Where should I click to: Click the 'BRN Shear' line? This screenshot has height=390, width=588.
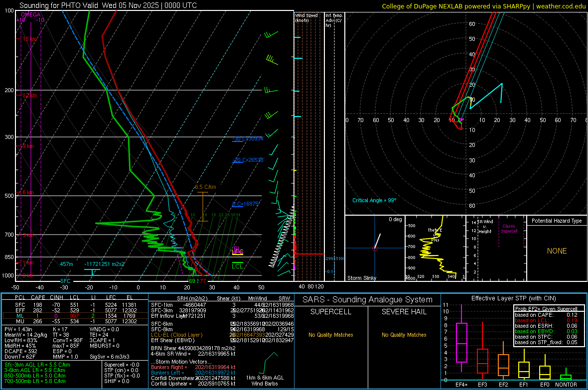[x=193, y=348]
